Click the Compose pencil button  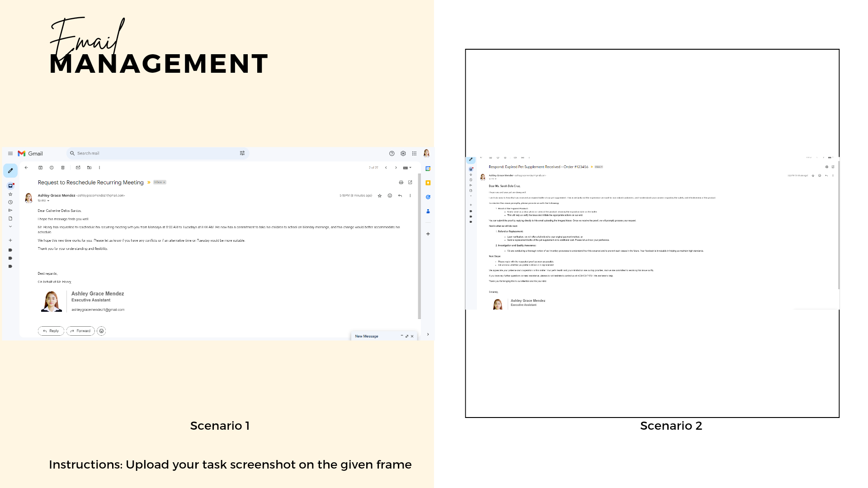[x=10, y=171]
